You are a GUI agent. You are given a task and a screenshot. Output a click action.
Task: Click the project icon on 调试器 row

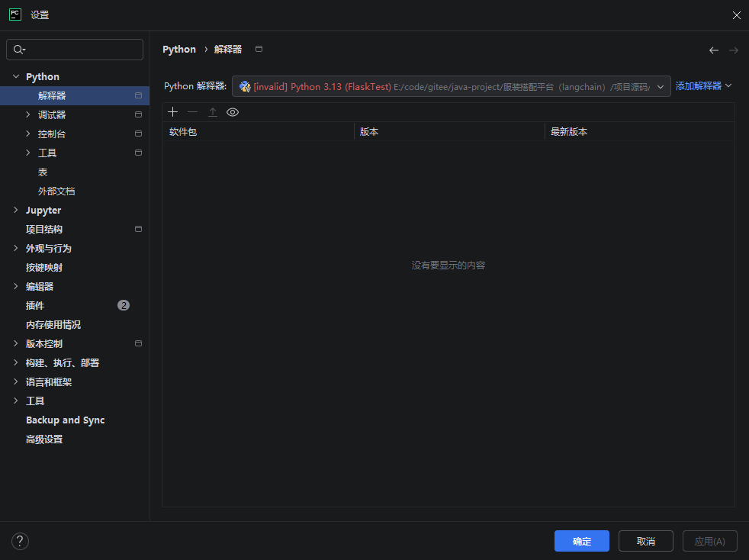139,114
